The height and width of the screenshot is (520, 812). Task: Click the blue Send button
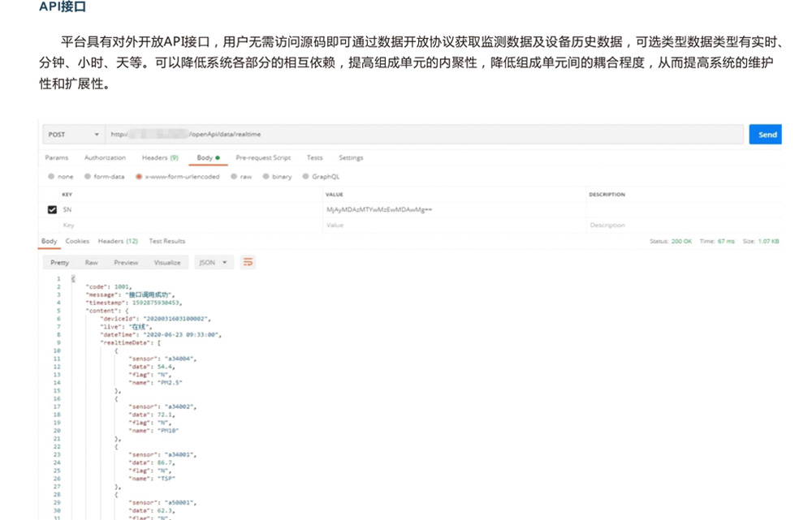767,135
